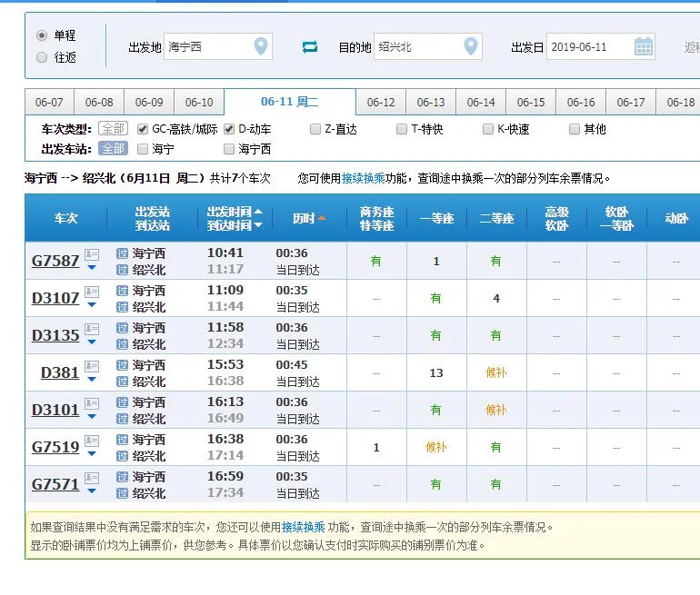Image resolution: width=700 pixels, height=595 pixels.
Task: Click the 目的地 input field
Action: pos(427,46)
